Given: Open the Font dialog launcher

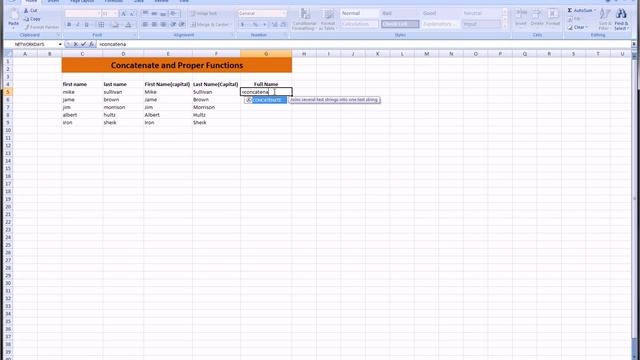Looking at the screenshot, I should click(135, 36).
